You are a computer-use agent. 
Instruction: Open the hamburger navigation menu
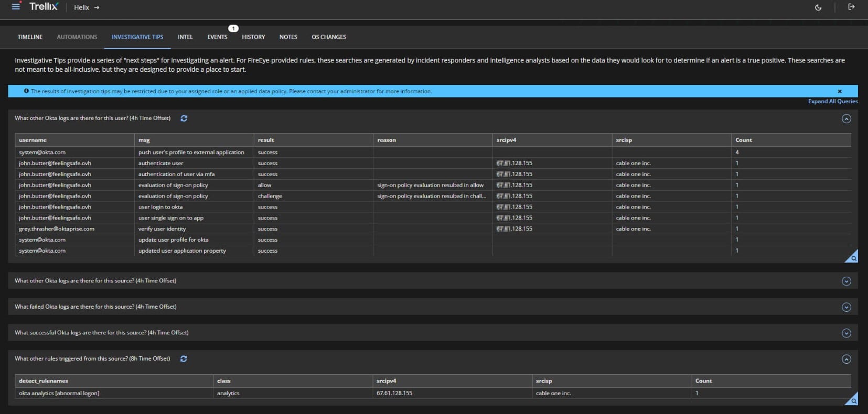[16, 7]
